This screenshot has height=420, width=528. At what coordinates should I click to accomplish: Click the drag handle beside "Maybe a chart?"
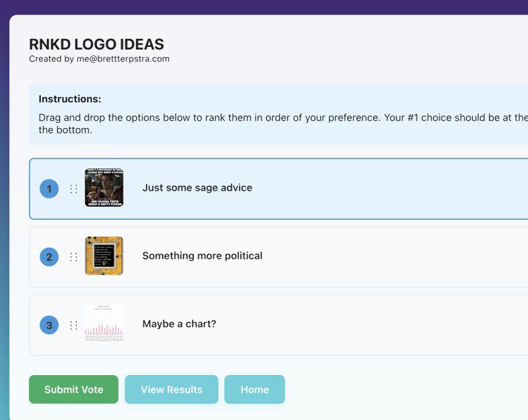coord(73,324)
